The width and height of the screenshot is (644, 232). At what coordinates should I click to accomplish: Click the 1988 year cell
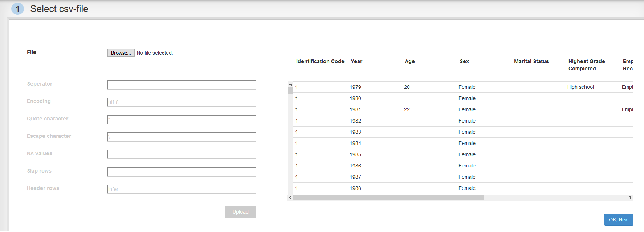click(x=355, y=188)
